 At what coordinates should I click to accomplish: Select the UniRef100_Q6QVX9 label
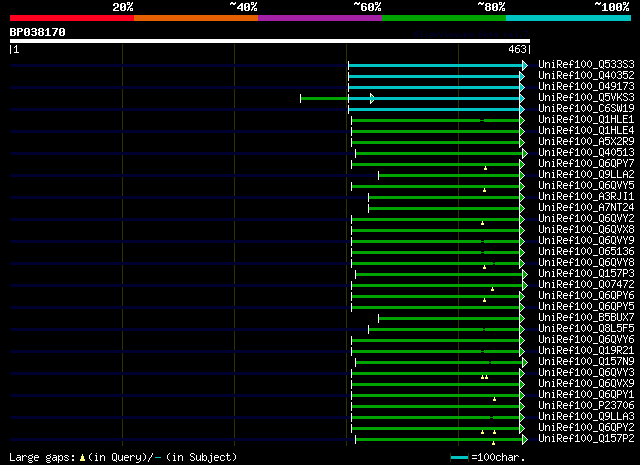(x=586, y=384)
